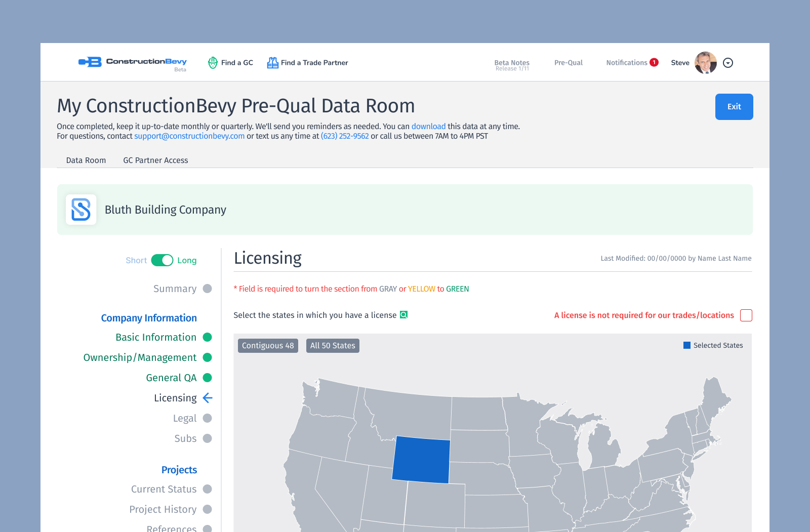The width and height of the screenshot is (810, 532).
Task: Switch to Data Room tab
Action: pos(86,160)
